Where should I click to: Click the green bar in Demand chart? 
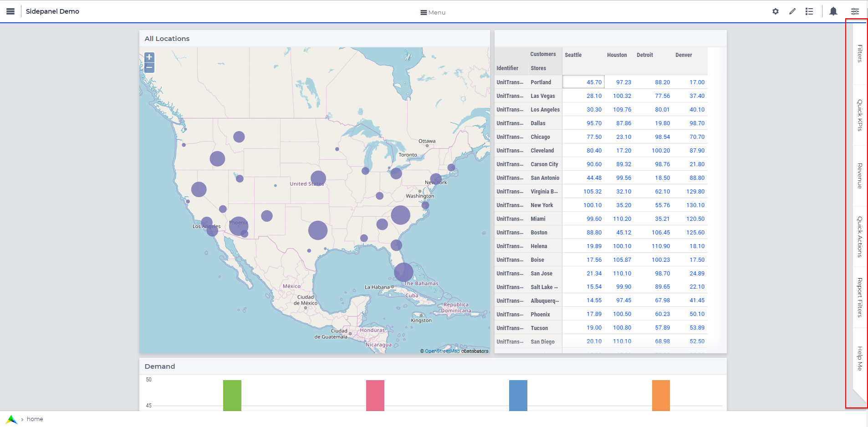coord(232,395)
